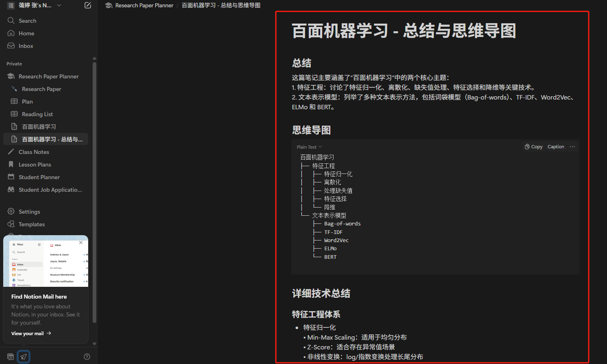Screen dimensions: 607x364
Task: Click the Class Notes pencil icon
Action: 11,152
